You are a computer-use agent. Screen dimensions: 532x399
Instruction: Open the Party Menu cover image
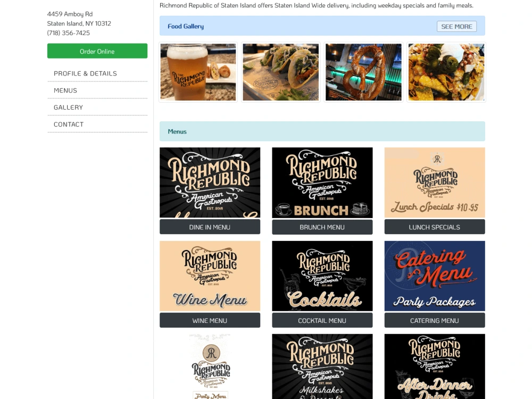210,367
